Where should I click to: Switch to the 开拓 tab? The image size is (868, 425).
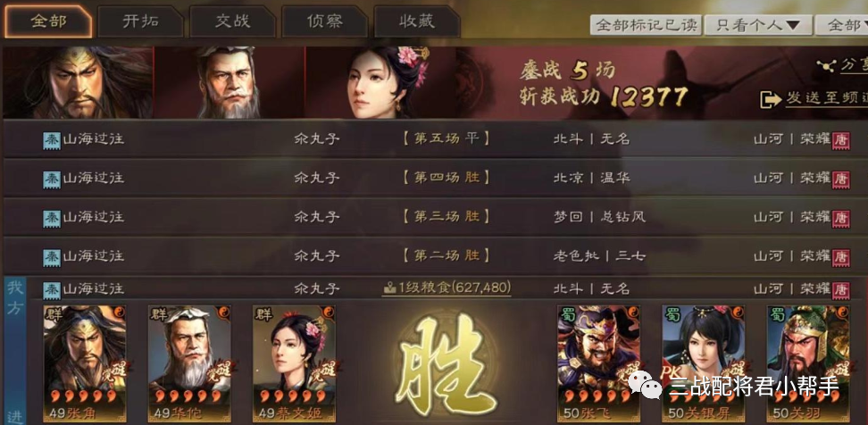140,21
